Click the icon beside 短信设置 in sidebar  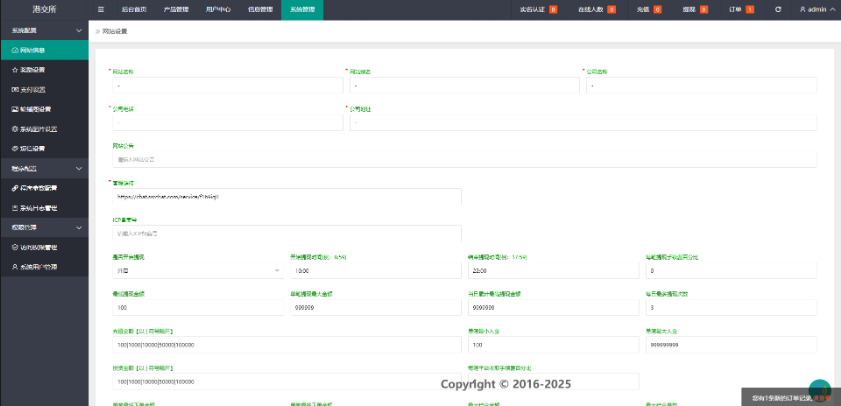(x=15, y=149)
